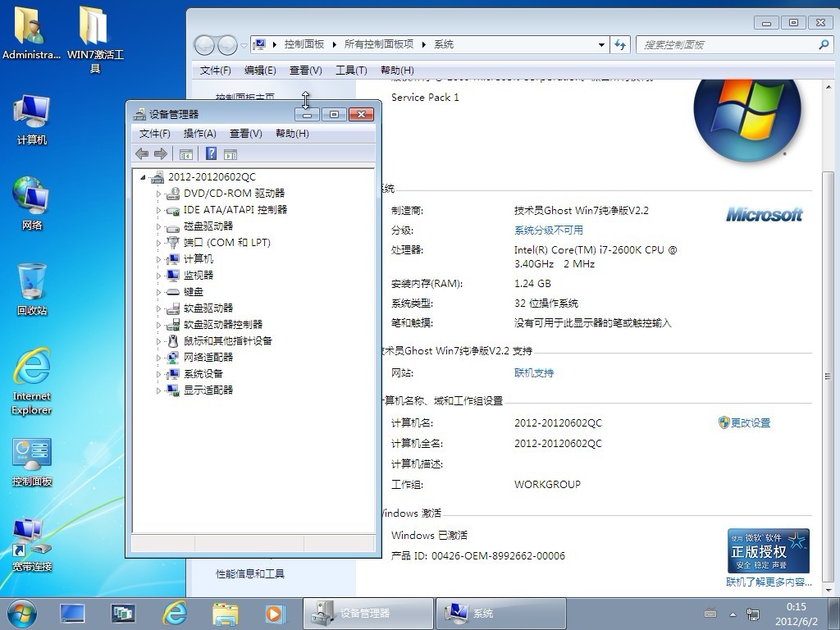Select the keyboard (键盘) icon
Screen dimensions: 840x630
[x=173, y=292]
